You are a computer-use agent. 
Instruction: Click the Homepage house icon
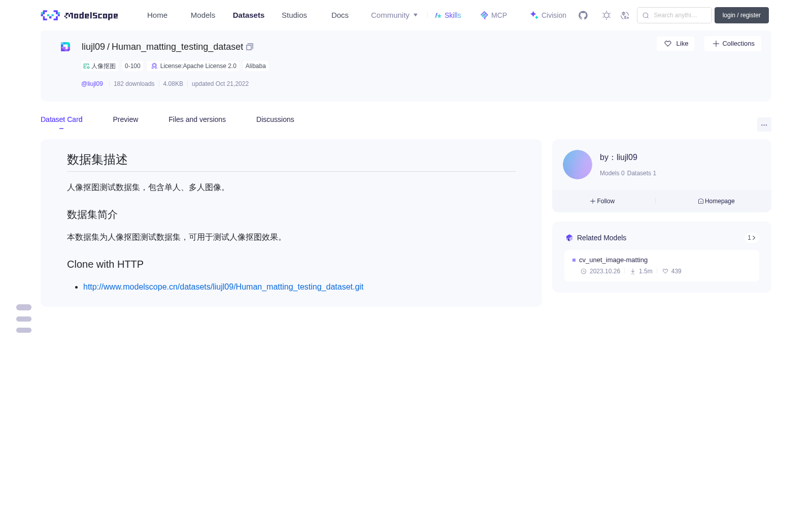[x=701, y=201]
